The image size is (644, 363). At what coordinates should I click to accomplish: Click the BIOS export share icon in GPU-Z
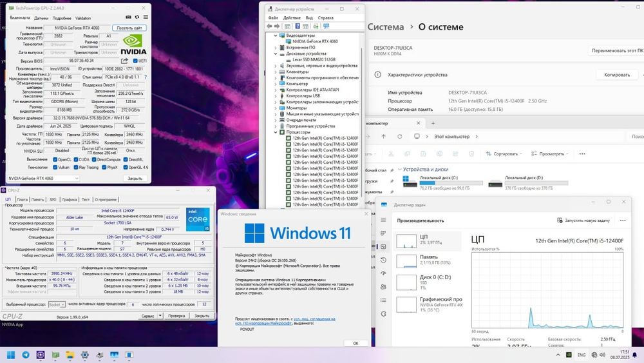point(124,61)
